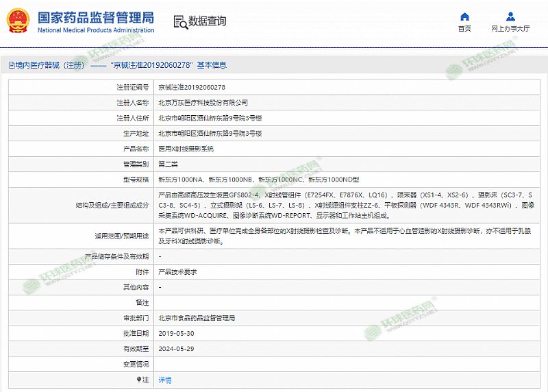Click the 产品技术要求 attachment value

pos(178,271)
